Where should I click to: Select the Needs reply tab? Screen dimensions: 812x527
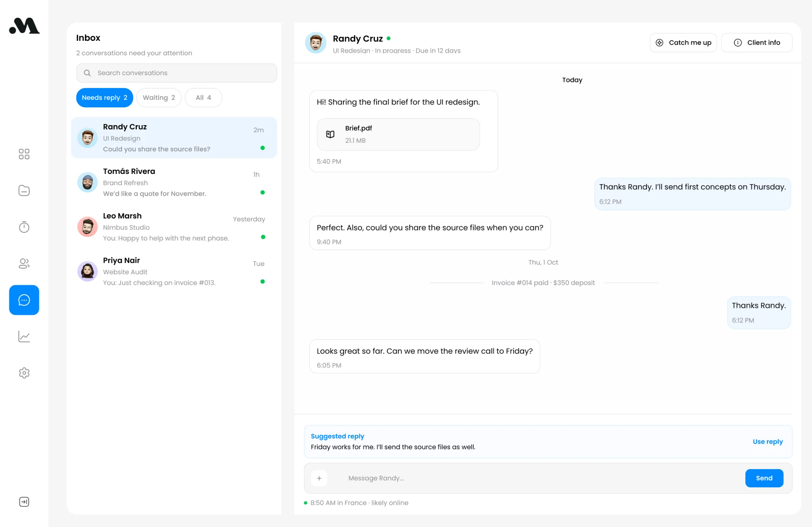tap(105, 97)
